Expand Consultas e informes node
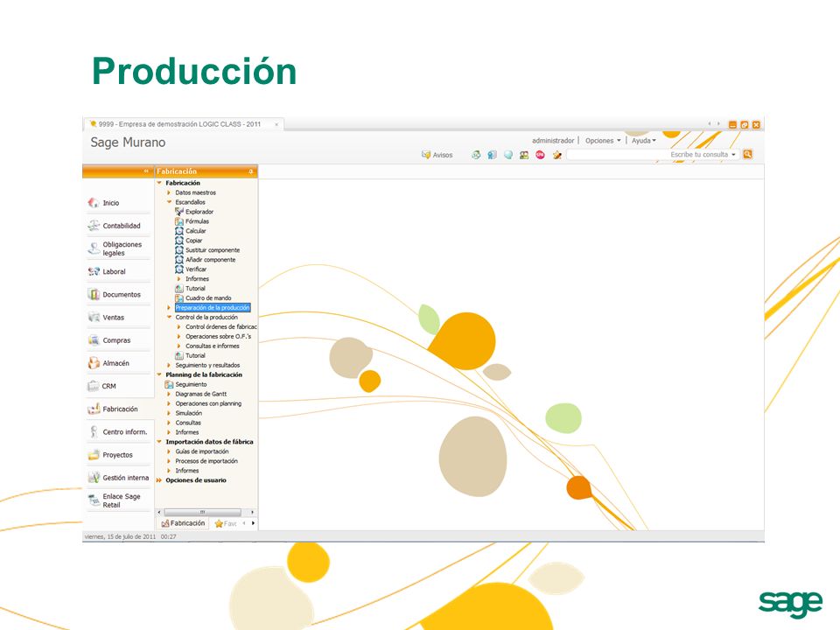This screenshot has height=630, width=840. [x=178, y=346]
